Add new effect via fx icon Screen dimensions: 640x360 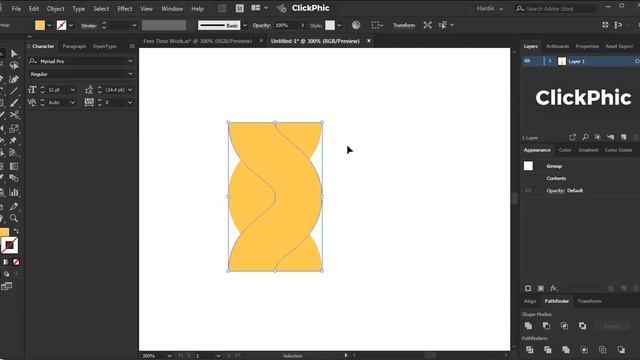pos(553,288)
